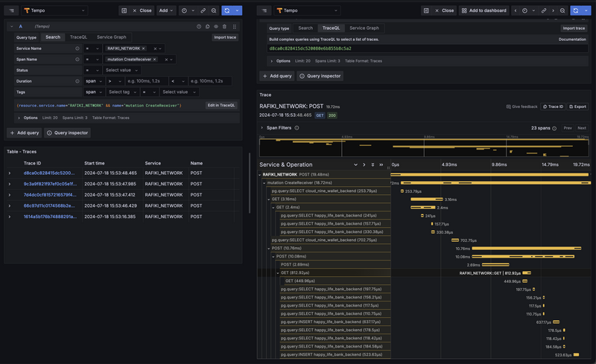This screenshot has width=596, height=364.
Task: Zoom out time range in right pane
Action: (x=562, y=10)
